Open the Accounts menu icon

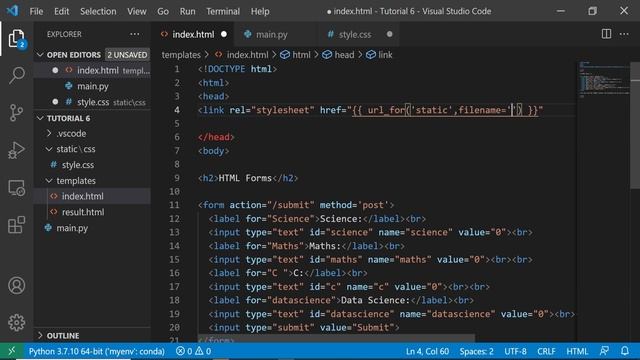pyautogui.click(x=16, y=285)
